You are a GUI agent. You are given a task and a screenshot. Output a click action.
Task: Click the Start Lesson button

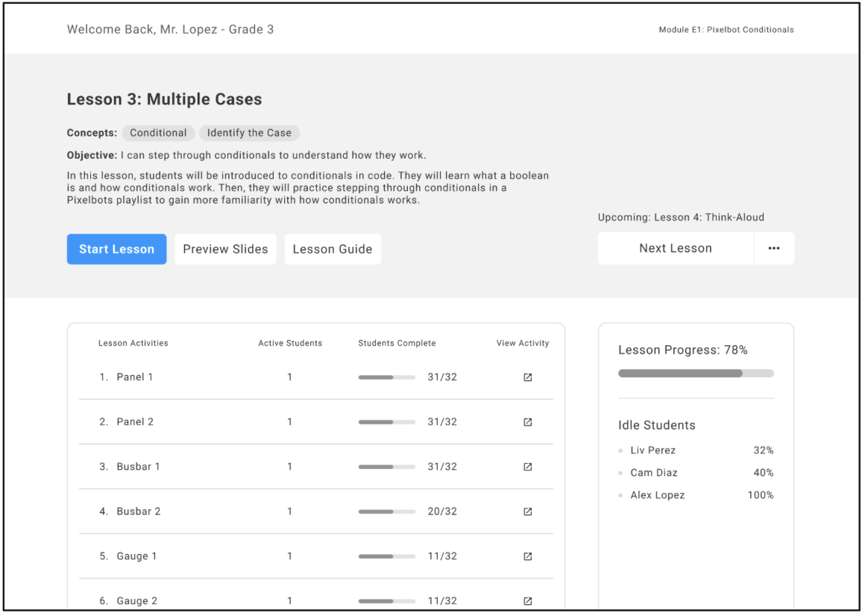[x=116, y=249]
